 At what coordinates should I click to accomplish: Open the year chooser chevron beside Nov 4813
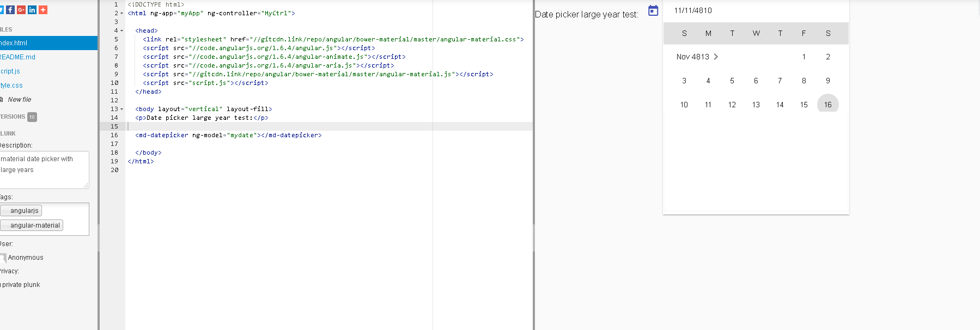[x=716, y=57]
